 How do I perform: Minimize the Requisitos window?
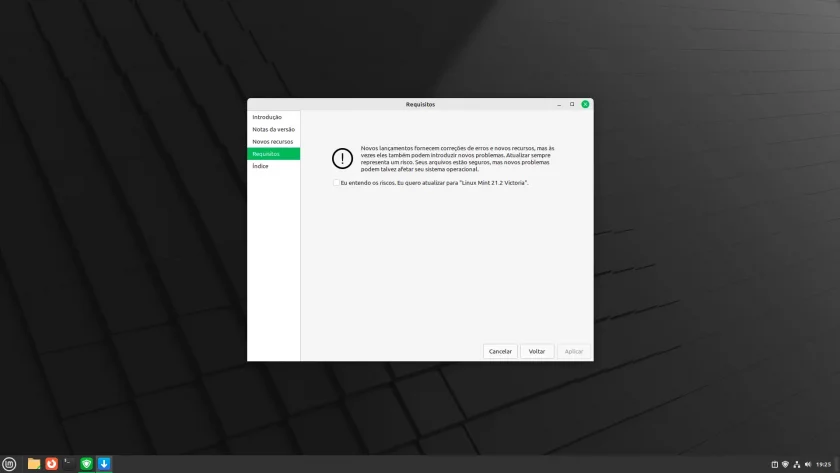coord(559,104)
